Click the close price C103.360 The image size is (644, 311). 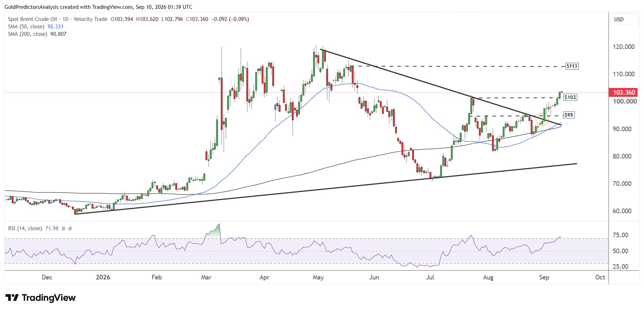tap(197, 19)
